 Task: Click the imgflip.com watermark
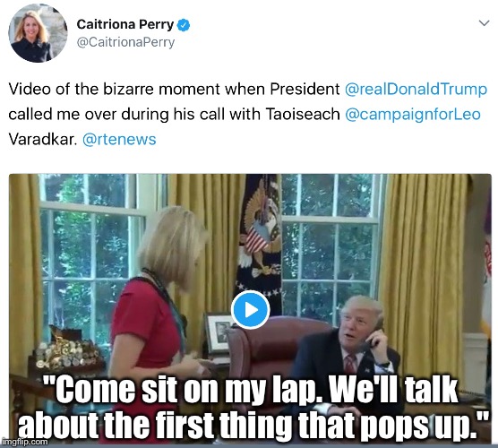(x=24, y=442)
